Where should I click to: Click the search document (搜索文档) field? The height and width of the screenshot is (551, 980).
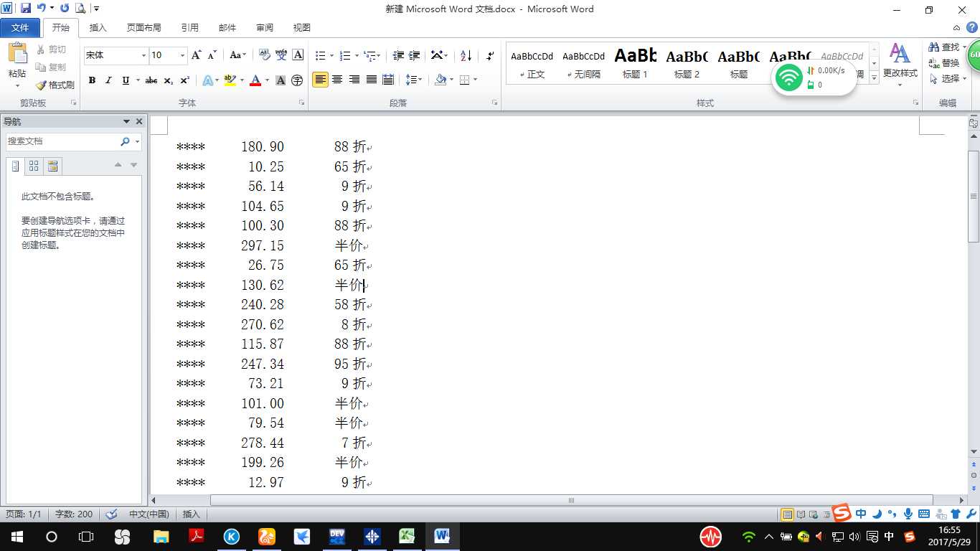(x=62, y=141)
